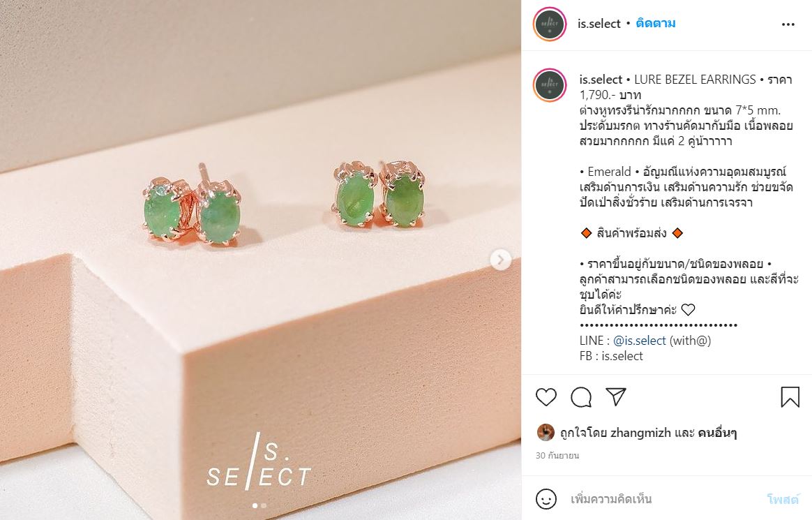The height and width of the screenshot is (520, 812).
Task: Select second carousel dot indicator
Action: pyautogui.click(x=264, y=505)
